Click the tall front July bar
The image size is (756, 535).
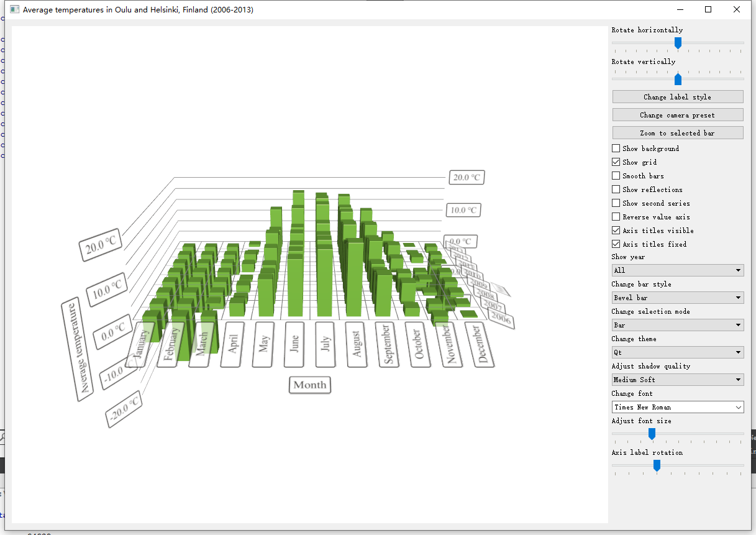pos(325,280)
